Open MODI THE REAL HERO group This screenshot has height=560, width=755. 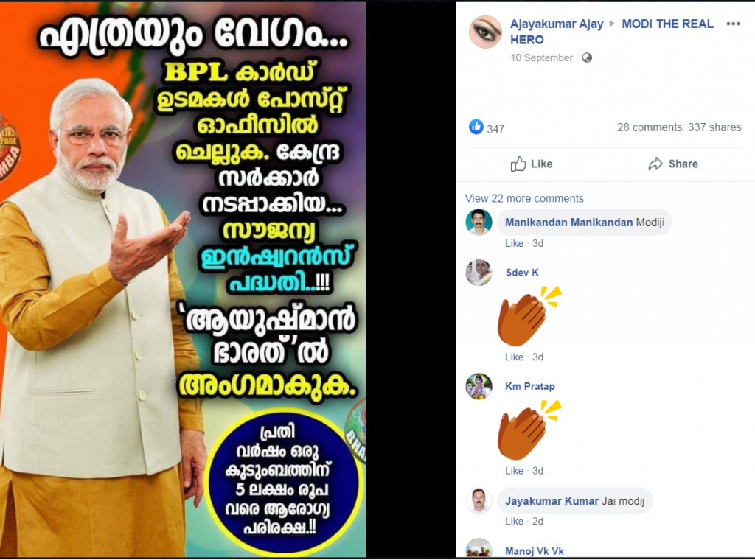click(x=611, y=32)
